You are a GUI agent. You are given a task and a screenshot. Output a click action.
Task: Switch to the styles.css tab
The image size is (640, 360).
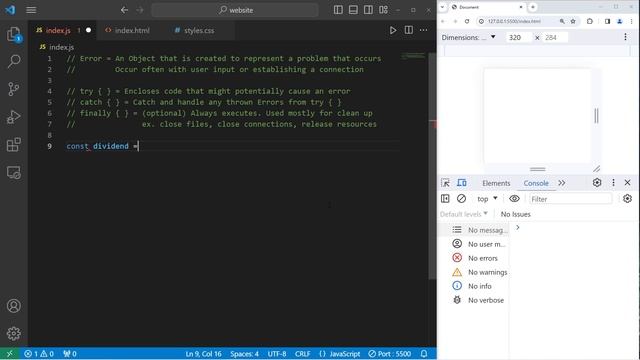coord(199,30)
